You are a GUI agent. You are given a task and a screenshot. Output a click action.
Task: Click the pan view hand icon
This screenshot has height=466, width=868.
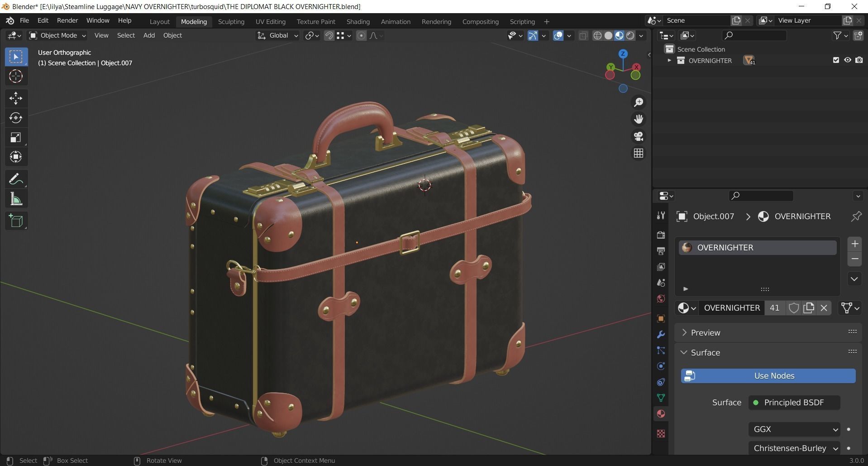[639, 119]
